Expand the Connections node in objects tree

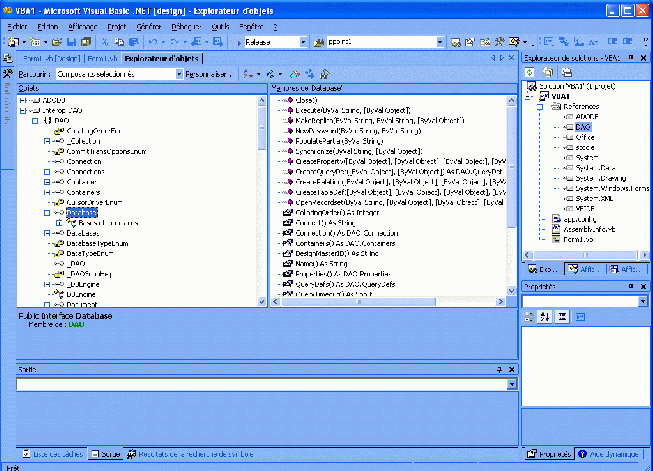tap(47, 172)
